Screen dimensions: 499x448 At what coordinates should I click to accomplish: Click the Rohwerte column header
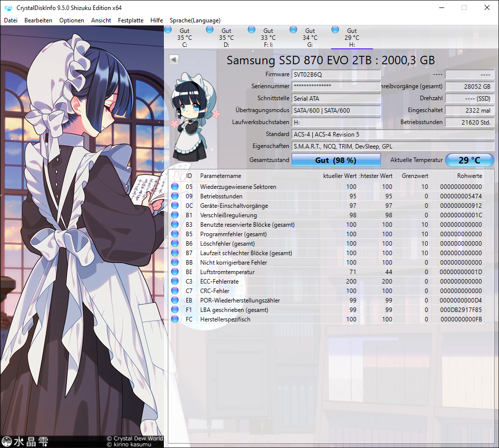pos(470,176)
